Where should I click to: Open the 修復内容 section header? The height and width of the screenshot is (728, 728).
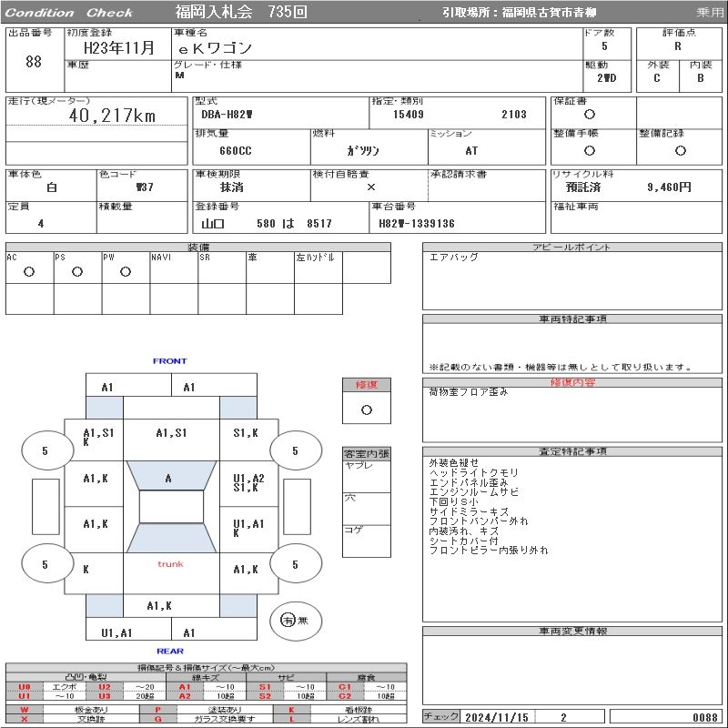tap(572, 383)
